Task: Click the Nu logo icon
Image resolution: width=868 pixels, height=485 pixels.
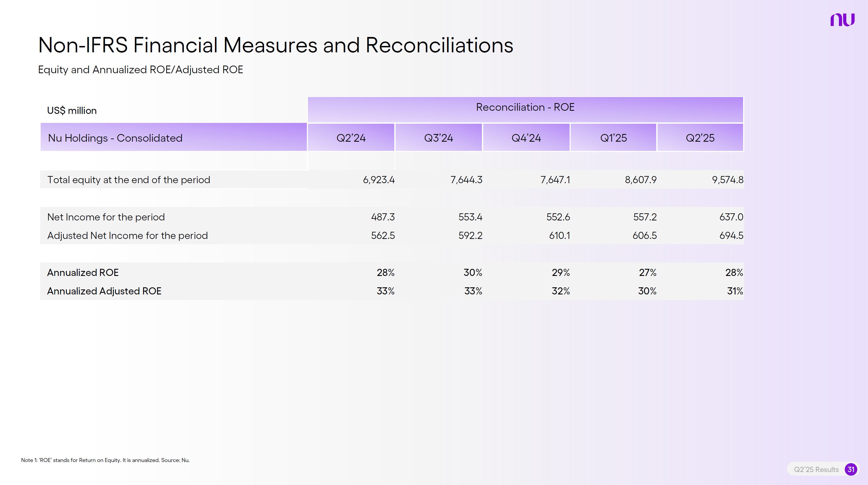Action: [842, 20]
